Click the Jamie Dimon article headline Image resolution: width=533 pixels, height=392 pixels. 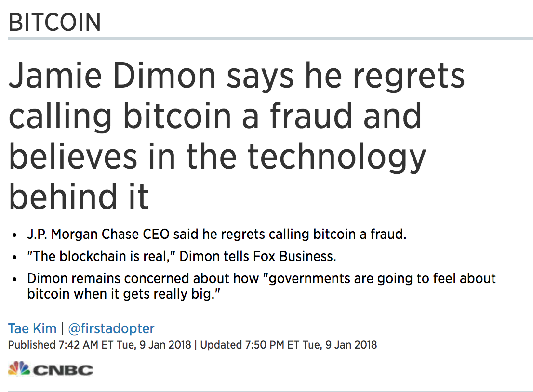[x=236, y=136]
